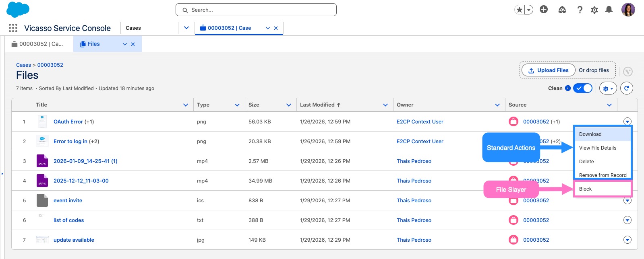Open the Help question mark icon
Viewport: 644px width, 259px height.
[x=580, y=10]
